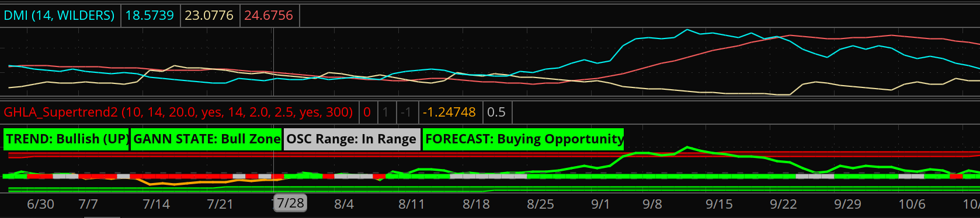Viewport: 980px width, 218px height.
Task: Open the GHLA_Supertrend2 study settings label
Action: pyautogui.click(x=179, y=112)
